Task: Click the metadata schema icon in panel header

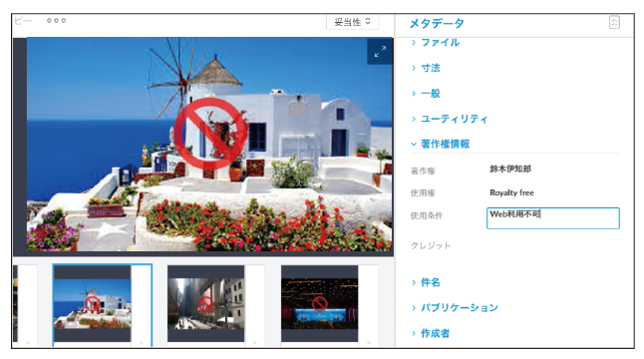Action: coord(614,22)
